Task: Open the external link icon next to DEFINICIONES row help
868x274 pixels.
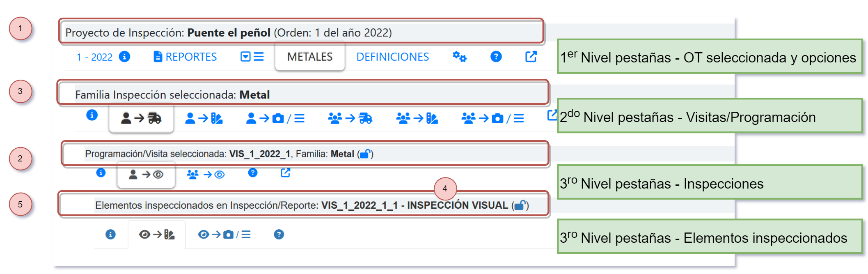Action: point(531,57)
